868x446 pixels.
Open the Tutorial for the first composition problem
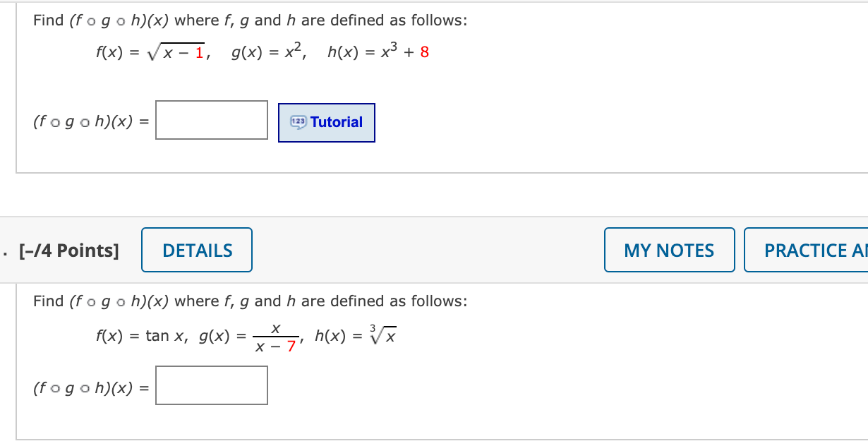click(326, 122)
